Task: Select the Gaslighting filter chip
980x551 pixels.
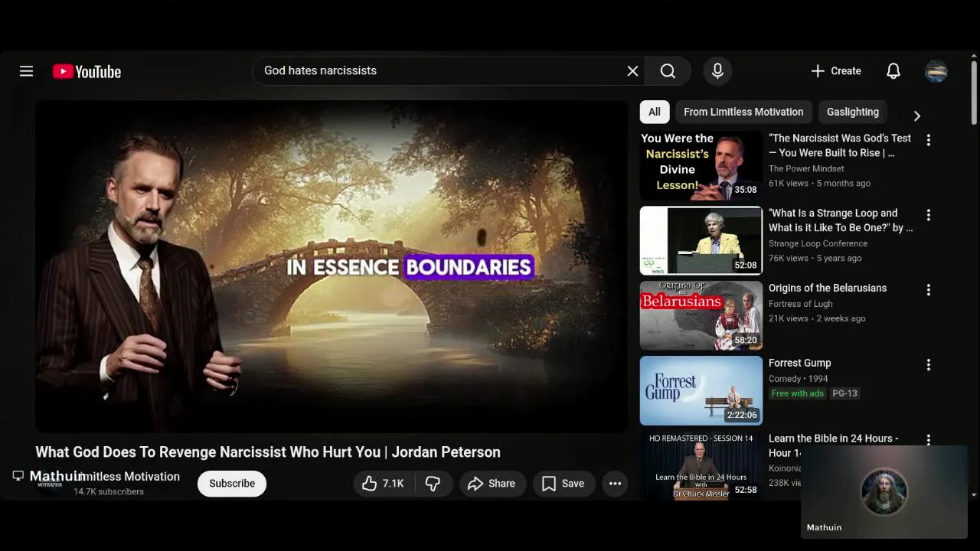Action: (853, 112)
